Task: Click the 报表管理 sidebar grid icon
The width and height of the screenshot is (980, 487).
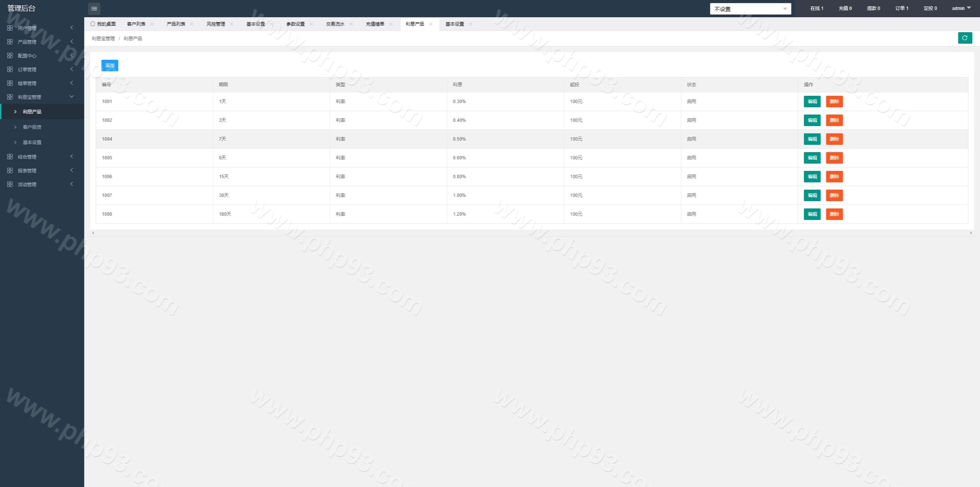Action: [10, 171]
